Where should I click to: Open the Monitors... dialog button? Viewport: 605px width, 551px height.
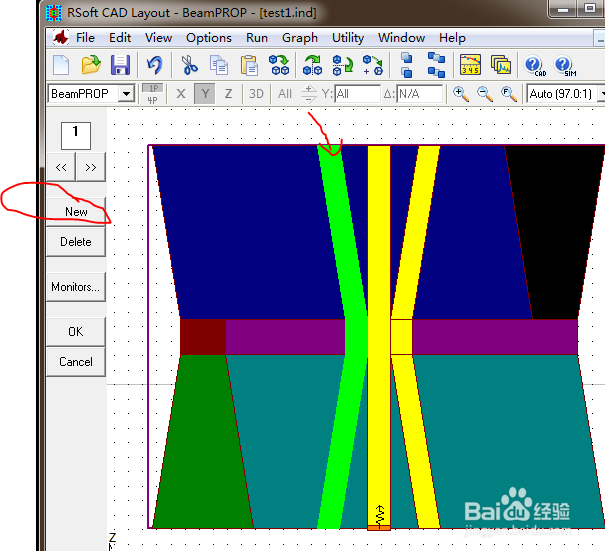[76, 287]
